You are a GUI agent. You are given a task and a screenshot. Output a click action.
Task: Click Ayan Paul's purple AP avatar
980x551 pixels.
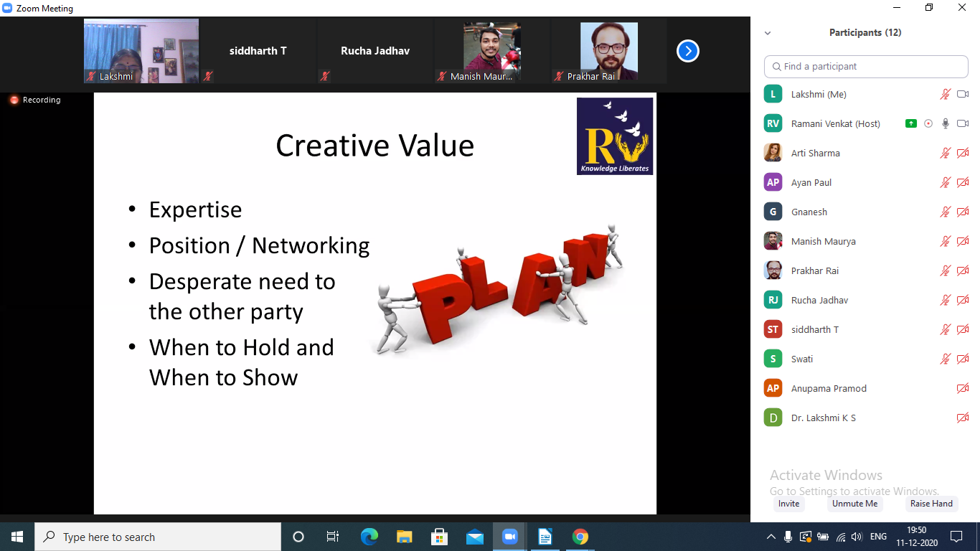coord(773,182)
